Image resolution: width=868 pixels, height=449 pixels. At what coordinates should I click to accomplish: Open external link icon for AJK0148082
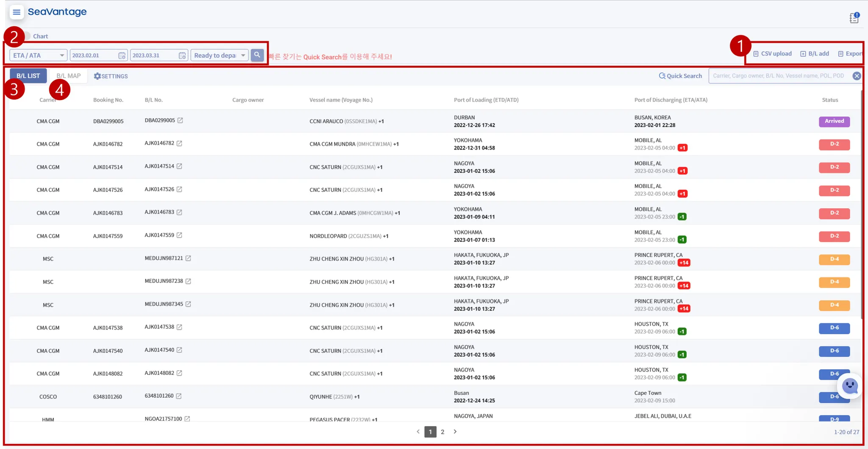click(x=179, y=373)
